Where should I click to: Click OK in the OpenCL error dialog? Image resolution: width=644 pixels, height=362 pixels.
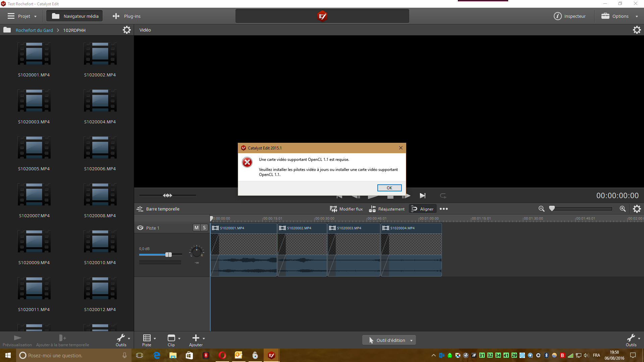389,188
